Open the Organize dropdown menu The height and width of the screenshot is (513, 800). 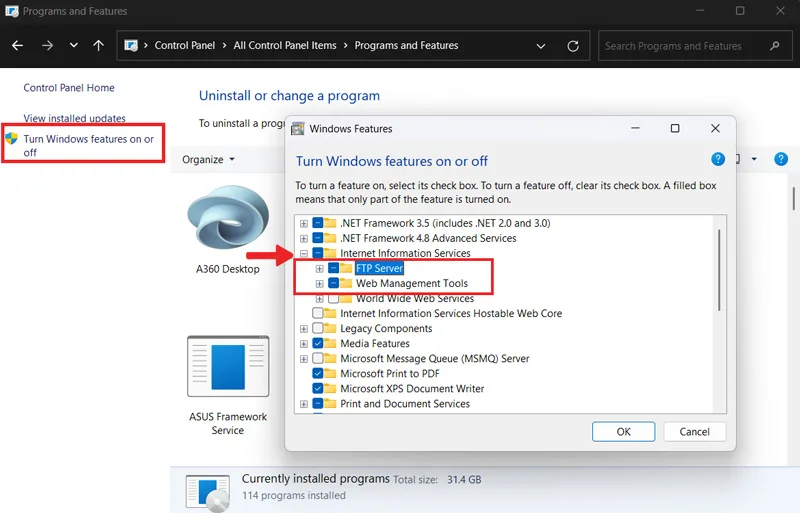[x=208, y=159]
